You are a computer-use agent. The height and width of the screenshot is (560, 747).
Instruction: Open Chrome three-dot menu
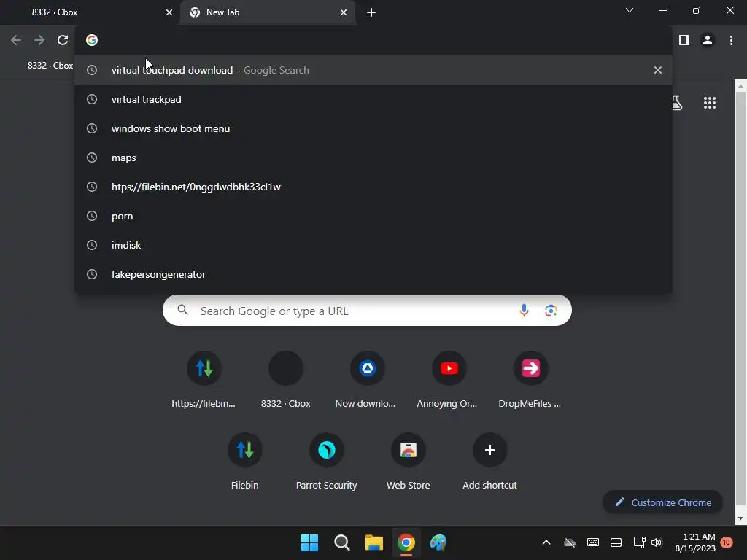pyautogui.click(x=731, y=40)
